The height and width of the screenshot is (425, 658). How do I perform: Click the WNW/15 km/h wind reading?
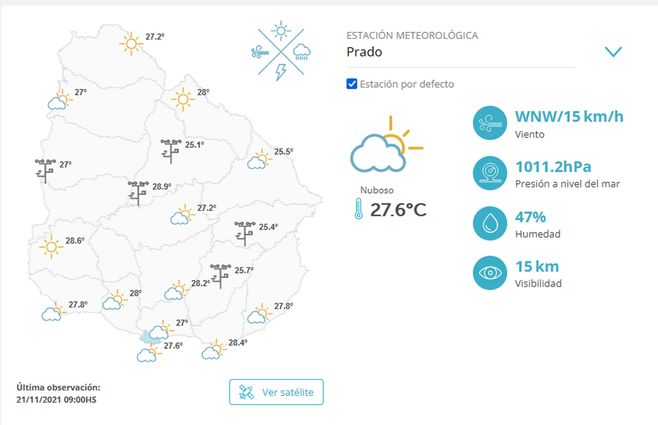coord(569,116)
